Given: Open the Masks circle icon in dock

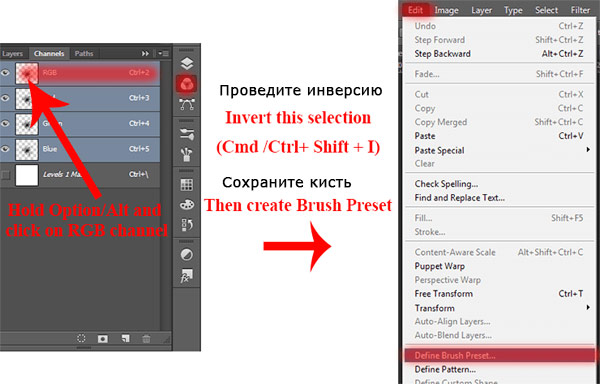Looking at the screenshot, I should coord(187,255).
